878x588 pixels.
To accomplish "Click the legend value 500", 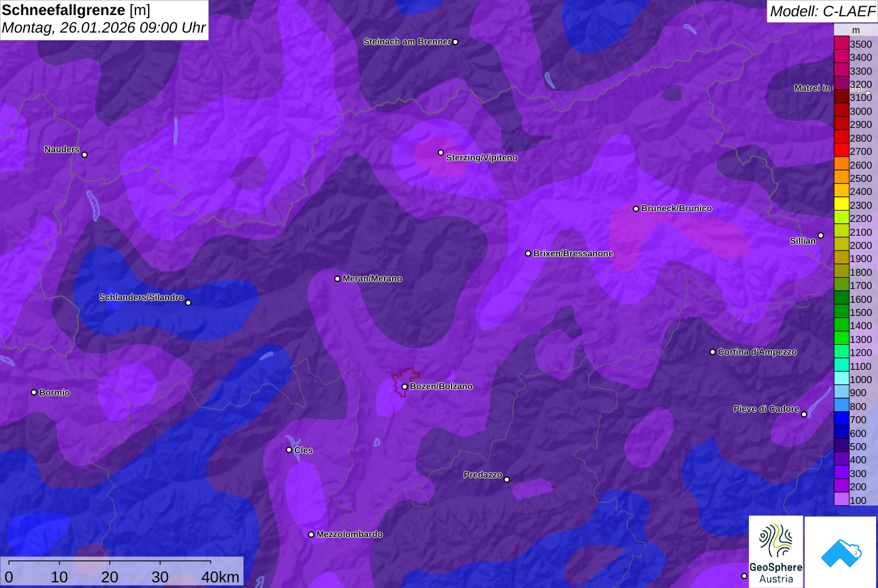I will pos(858,446).
